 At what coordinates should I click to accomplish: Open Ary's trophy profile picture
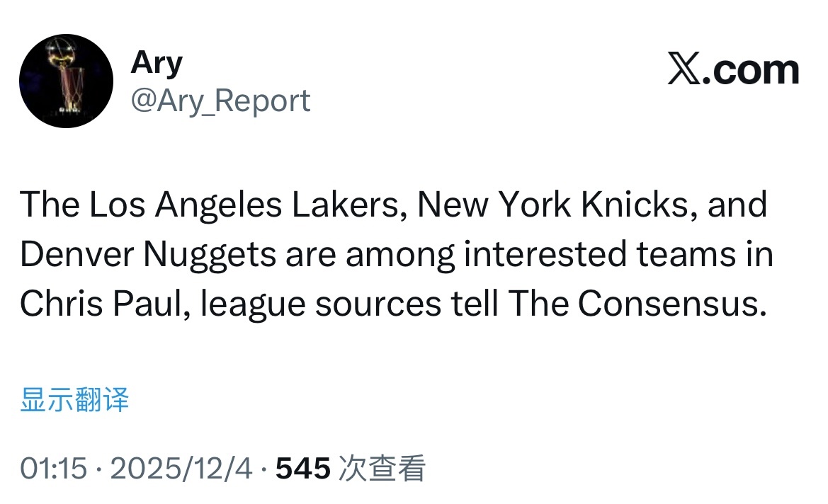(66, 81)
